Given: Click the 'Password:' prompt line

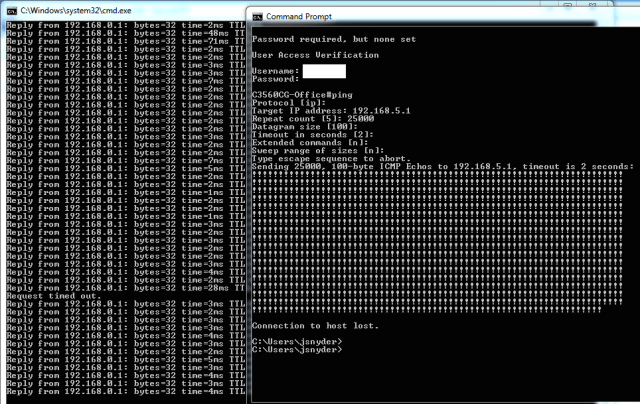Looking at the screenshot, I should tap(278, 79).
